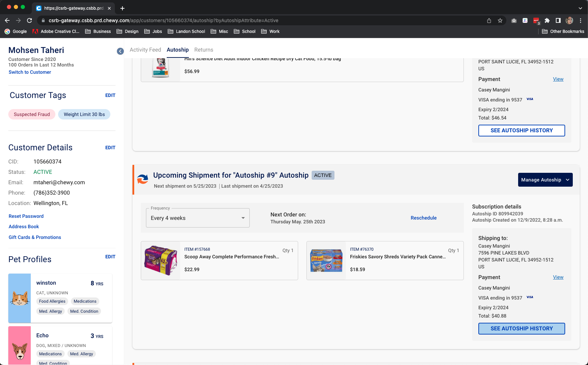588x365 pixels.
Task: Open the Address Book link
Action: coord(24,226)
